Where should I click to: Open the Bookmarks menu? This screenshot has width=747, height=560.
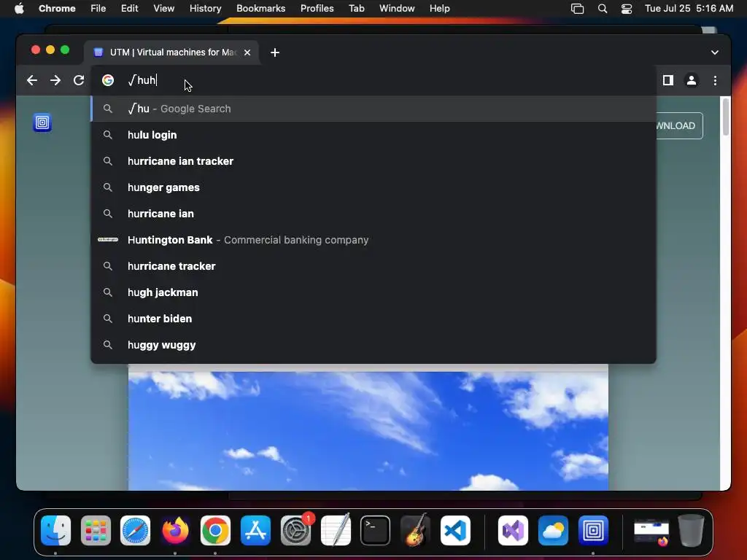click(x=260, y=9)
